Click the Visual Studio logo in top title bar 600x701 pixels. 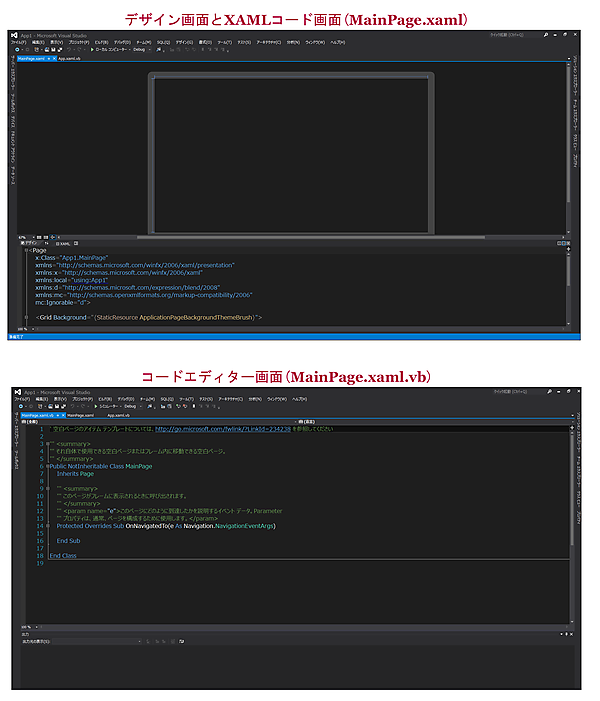(13, 35)
